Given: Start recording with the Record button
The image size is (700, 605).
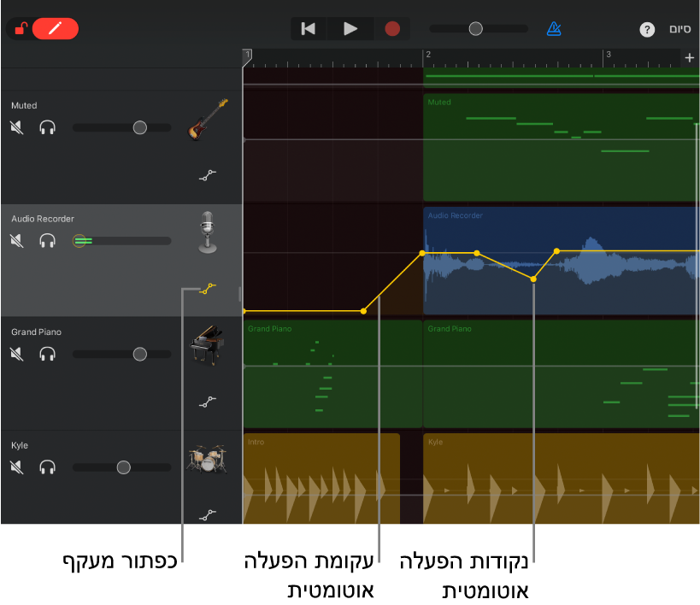Looking at the screenshot, I should pos(392,28).
